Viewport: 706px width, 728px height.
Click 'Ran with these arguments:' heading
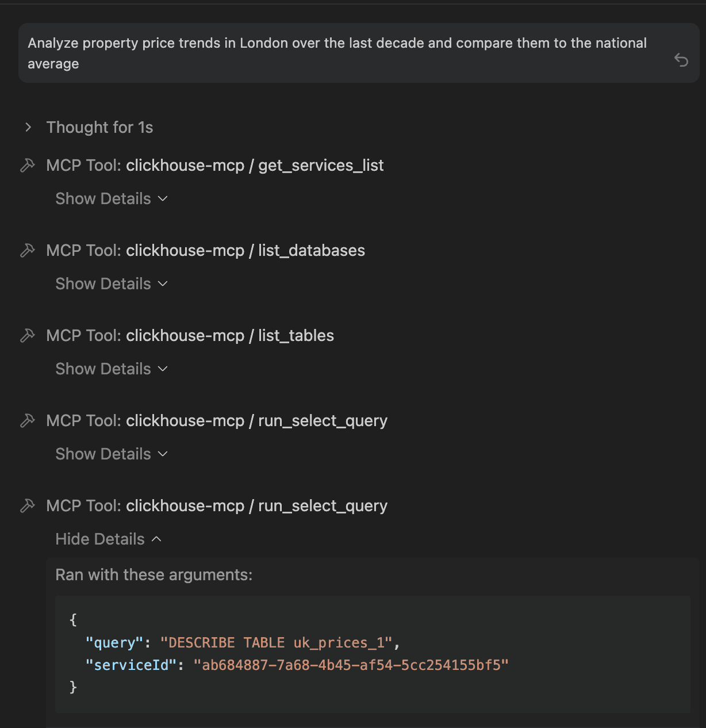click(x=154, y=575)
